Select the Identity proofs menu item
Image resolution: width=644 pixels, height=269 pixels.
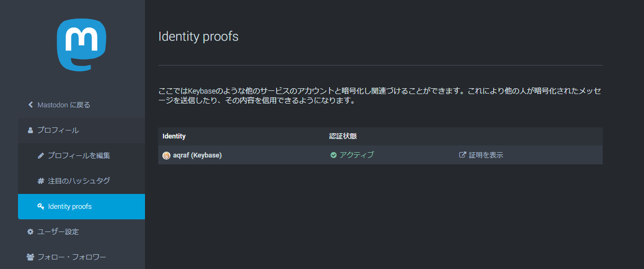coord(70,206)
